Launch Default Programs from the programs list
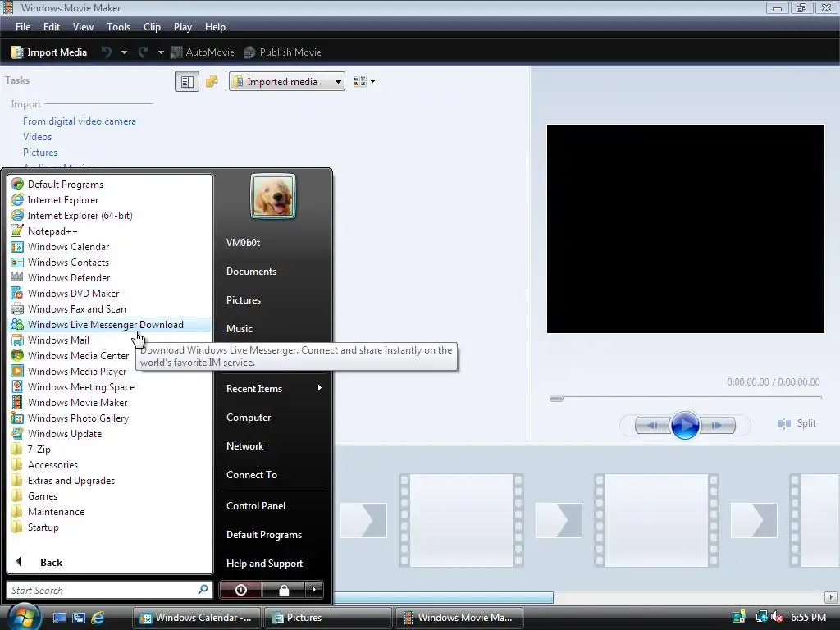The image size is (840, 630). point(111,185)
